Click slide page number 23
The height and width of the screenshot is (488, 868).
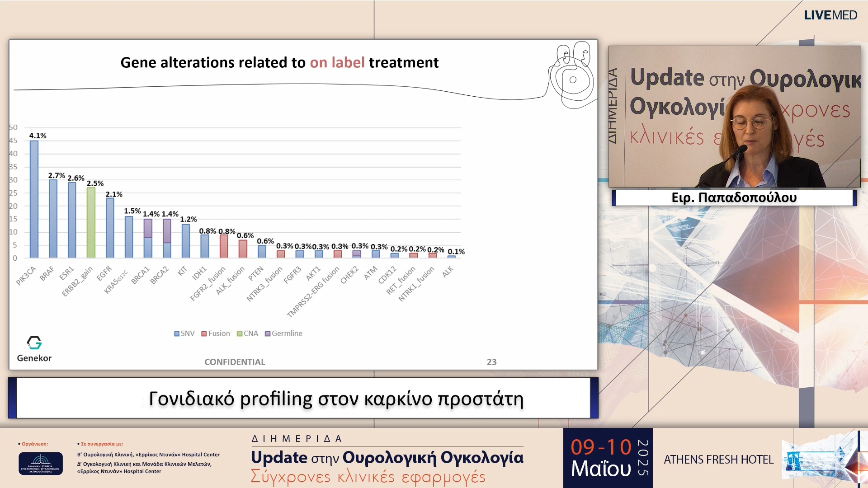pyautogui.click(x=491, y=362)
